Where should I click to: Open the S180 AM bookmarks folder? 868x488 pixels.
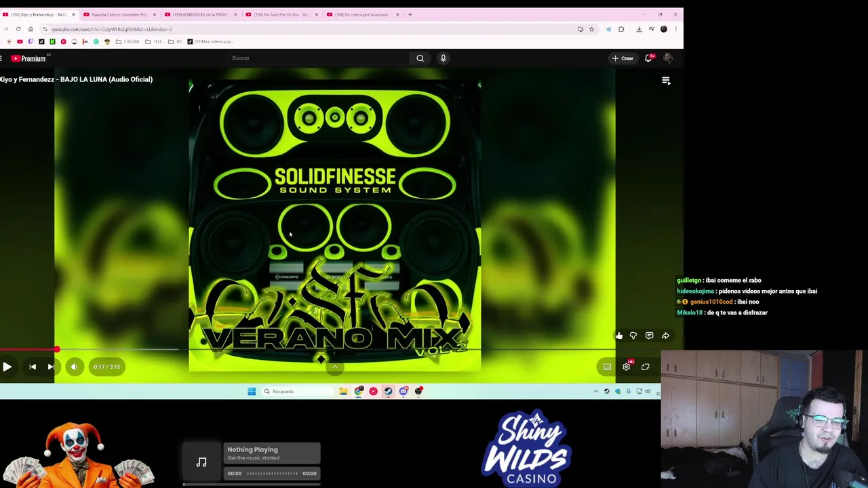[x=127, y=41]
